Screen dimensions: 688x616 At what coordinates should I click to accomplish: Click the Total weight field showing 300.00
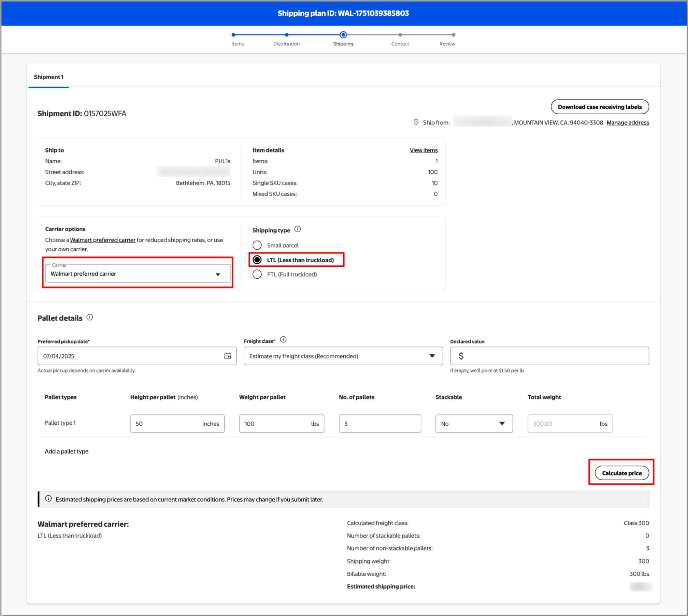point(570,424)
